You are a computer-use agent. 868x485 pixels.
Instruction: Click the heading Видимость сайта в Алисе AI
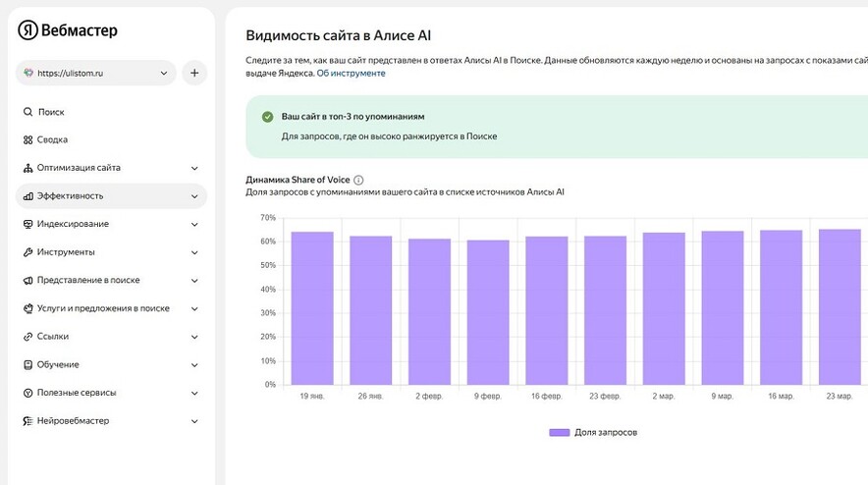338,35
